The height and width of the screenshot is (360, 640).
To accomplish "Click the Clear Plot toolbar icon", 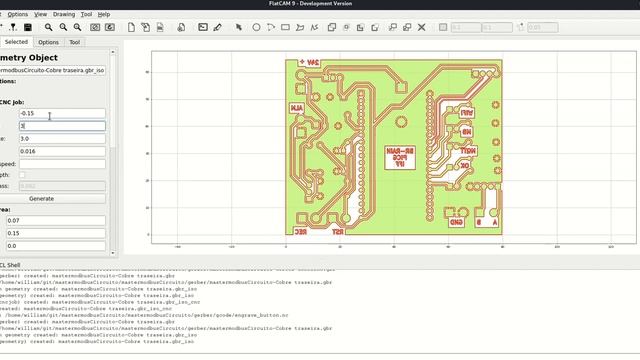I will (x=95, y=27).
